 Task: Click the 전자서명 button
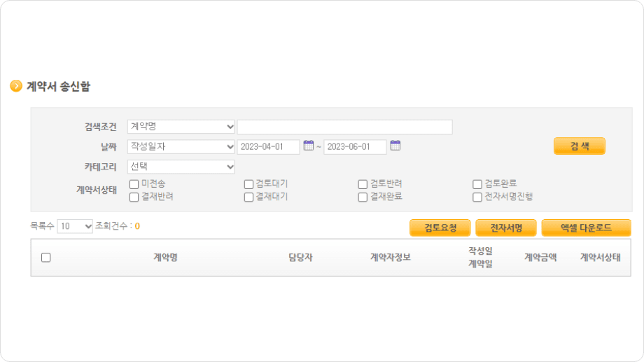(x=506, y=228)
